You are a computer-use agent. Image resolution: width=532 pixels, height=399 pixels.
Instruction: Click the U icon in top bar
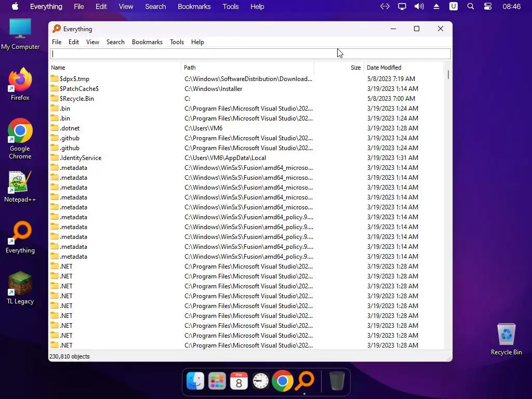tap(454, 6)
